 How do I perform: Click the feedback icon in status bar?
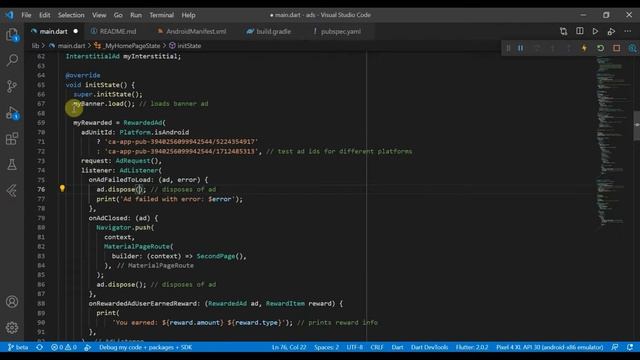[x=615, y=347]
